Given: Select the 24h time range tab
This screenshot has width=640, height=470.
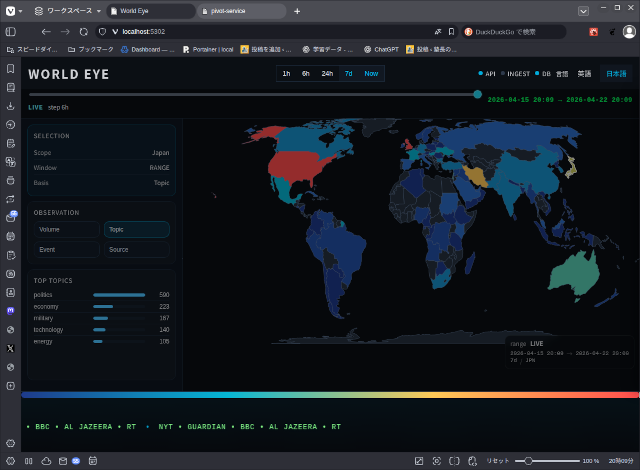Looking at the screenshot, I should point(327,74).
